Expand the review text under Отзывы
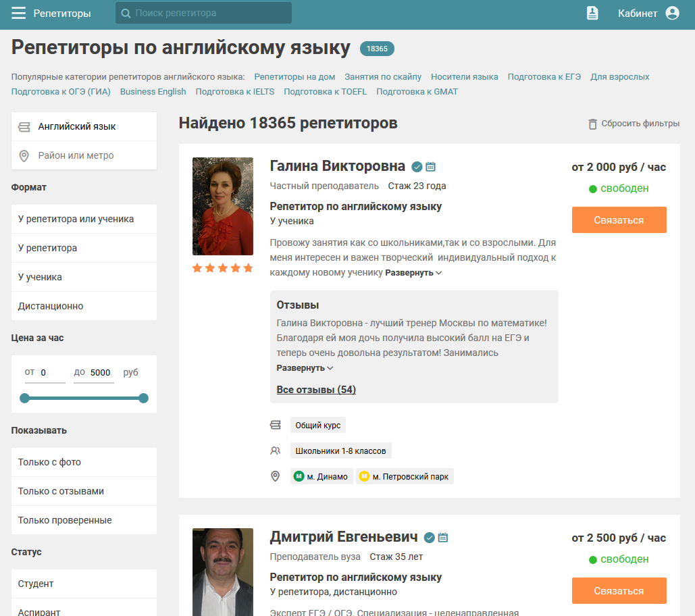 click(x=305, y=368)
